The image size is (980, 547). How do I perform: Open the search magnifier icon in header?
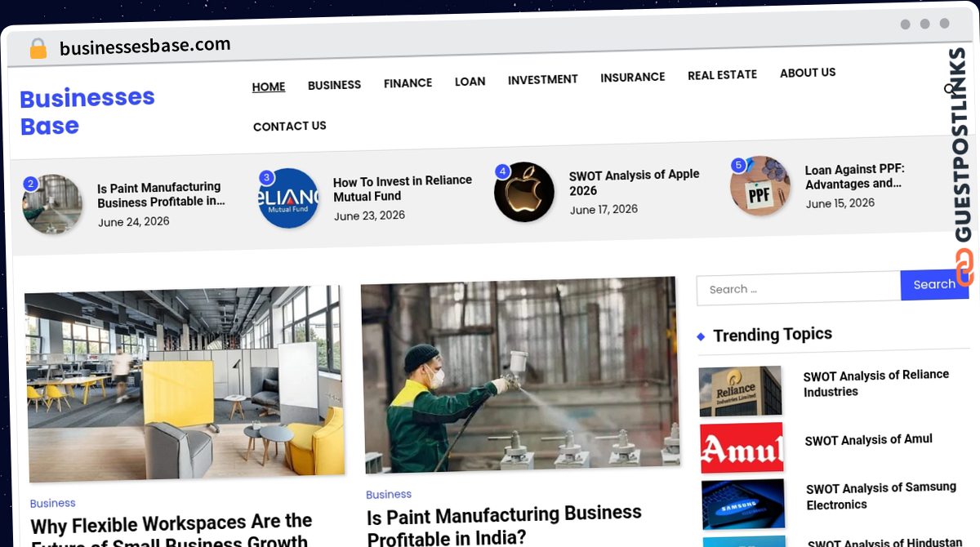[x=951, y=89]
